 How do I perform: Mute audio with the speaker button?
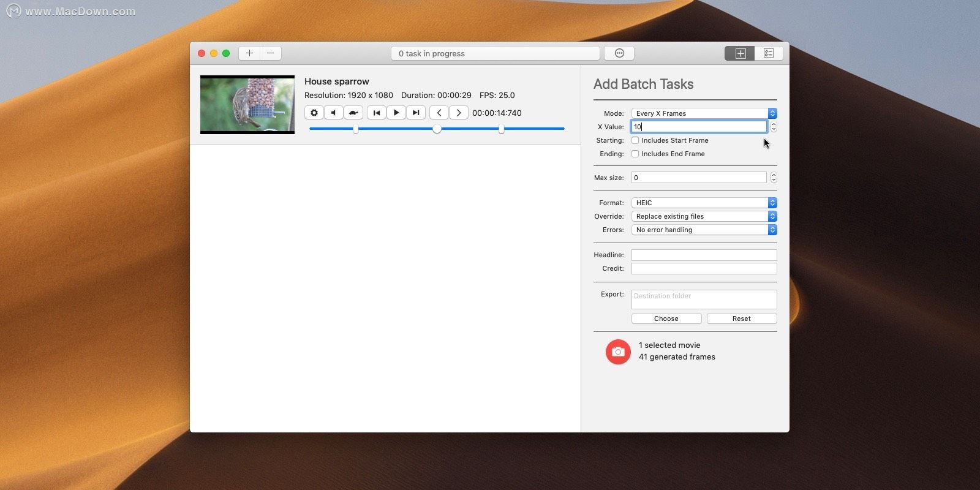(334, 113)
